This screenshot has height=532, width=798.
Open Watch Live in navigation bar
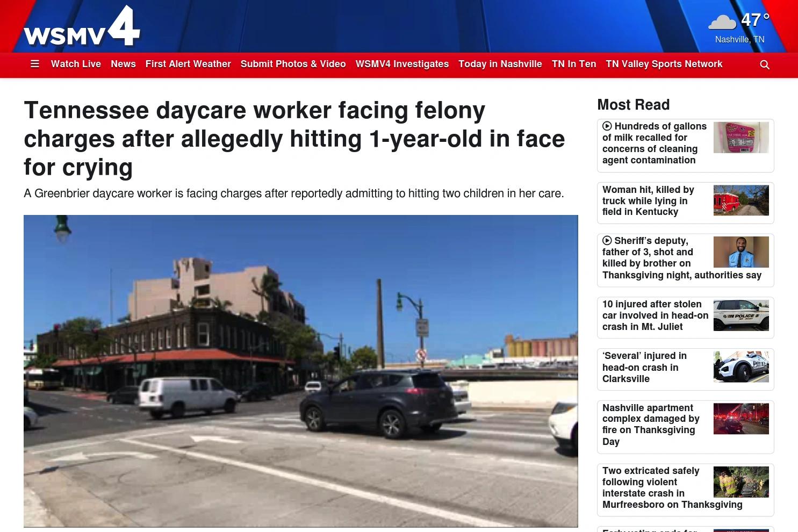(76, 64)
